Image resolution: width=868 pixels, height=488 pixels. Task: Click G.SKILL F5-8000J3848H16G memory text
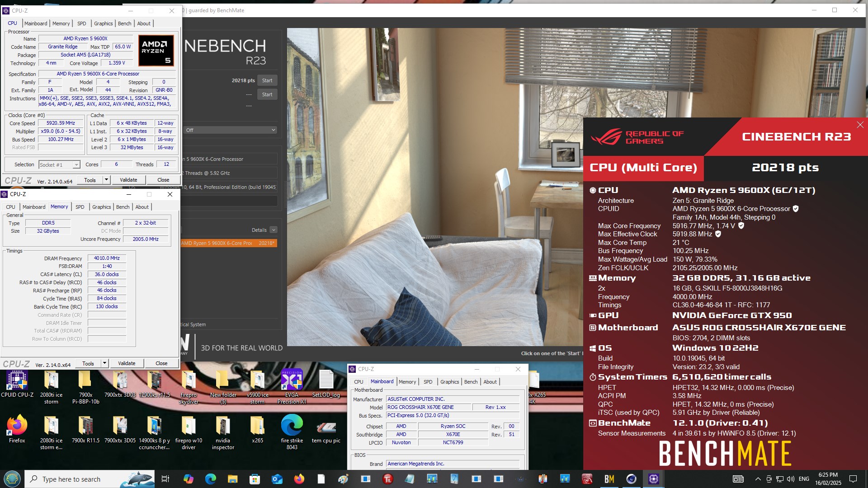(x=727, y=288)
